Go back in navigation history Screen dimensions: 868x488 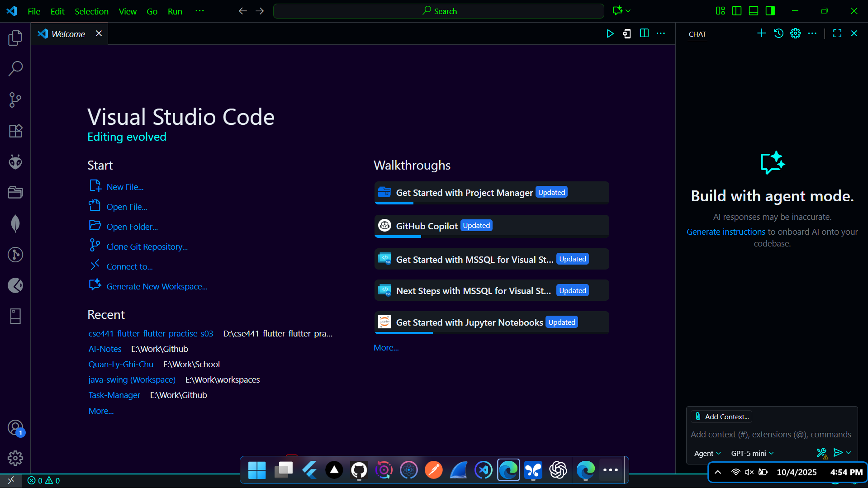[x=243, y=11]
